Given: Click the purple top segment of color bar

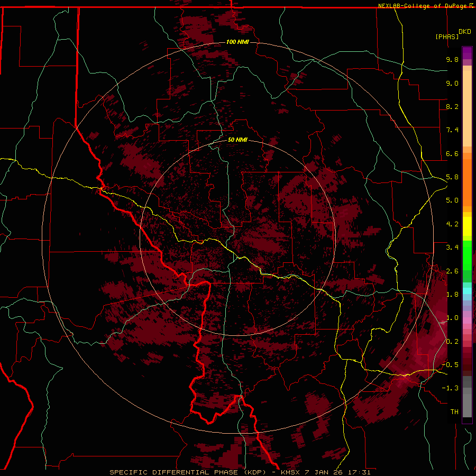Looking at the screenshot, I should (467, 53).
